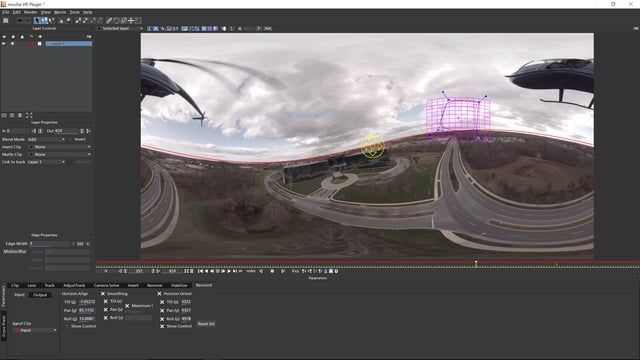The image size is (640, 360).
Task: Open the Input Clip dropdown
Action: point(36,330)
